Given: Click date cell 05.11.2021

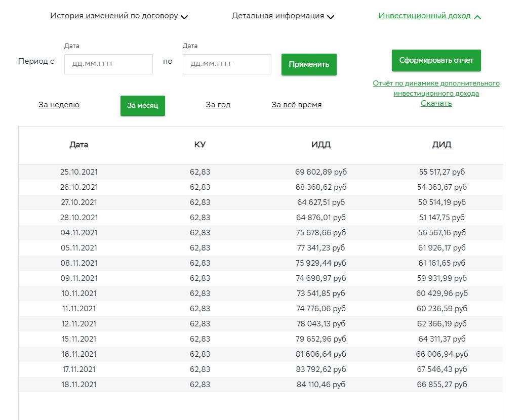Looking at the screenshot, I should tap(78, 248).
